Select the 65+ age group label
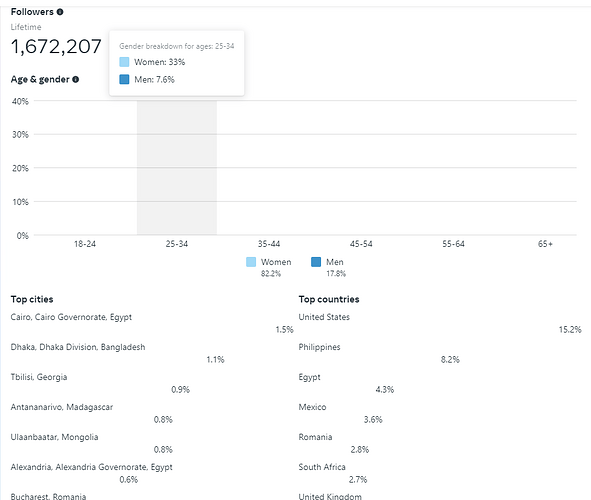 point(545,244)
